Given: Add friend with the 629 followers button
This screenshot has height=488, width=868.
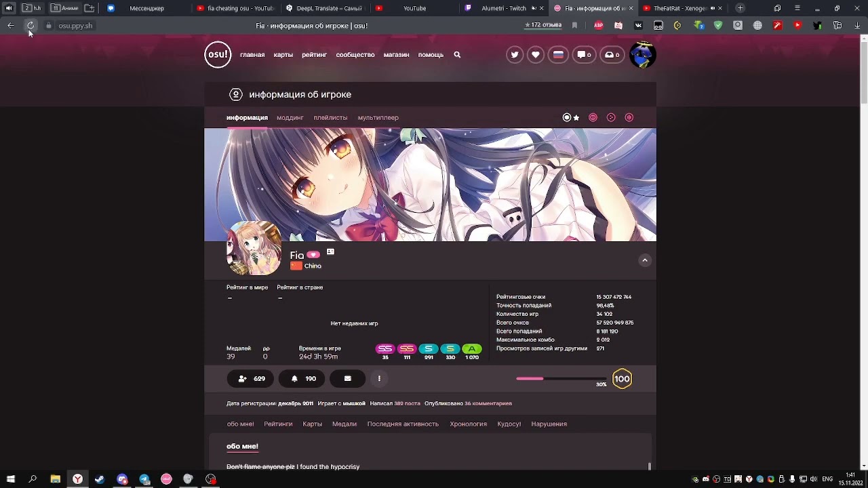Looking at the screenshot, I should click(x=250, y=379).
